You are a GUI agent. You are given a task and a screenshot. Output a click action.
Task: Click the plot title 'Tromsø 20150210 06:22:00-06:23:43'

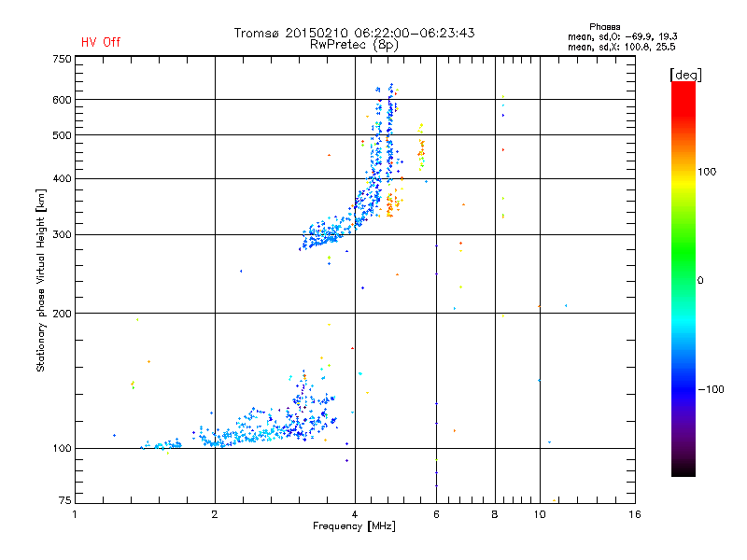(354, 33)
